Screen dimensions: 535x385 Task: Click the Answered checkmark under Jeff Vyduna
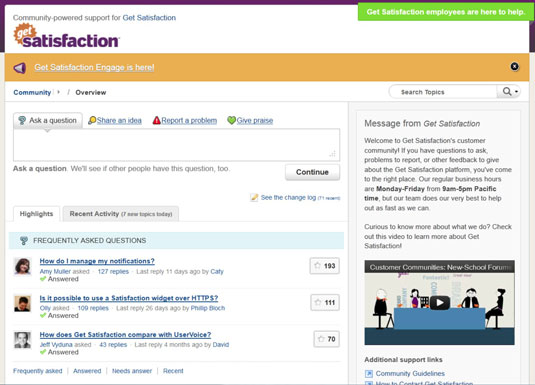click(43, 352)
